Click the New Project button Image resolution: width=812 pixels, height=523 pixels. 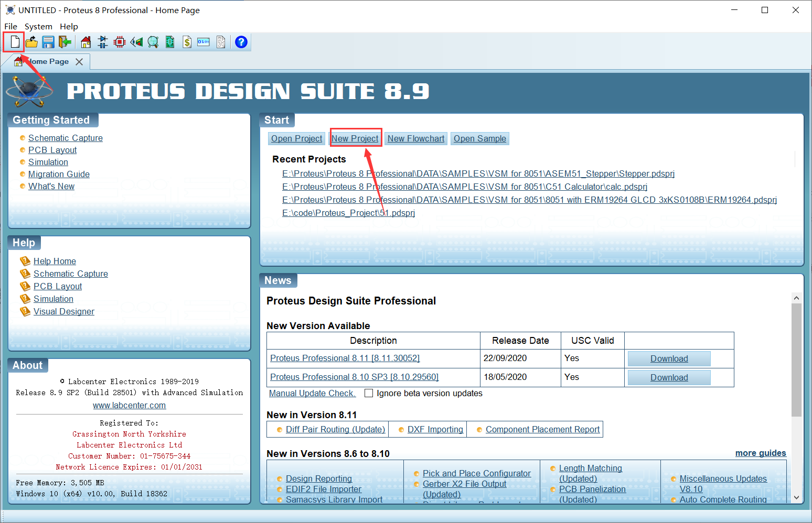355,138
